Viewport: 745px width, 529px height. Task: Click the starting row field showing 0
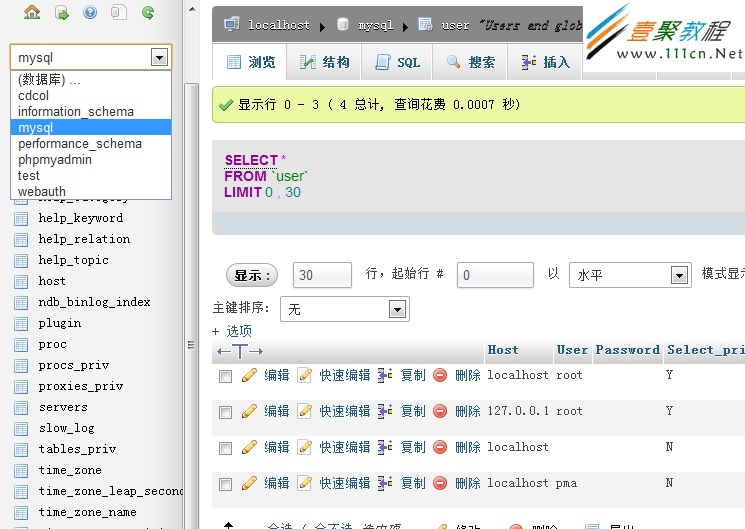tap(495, 275)
